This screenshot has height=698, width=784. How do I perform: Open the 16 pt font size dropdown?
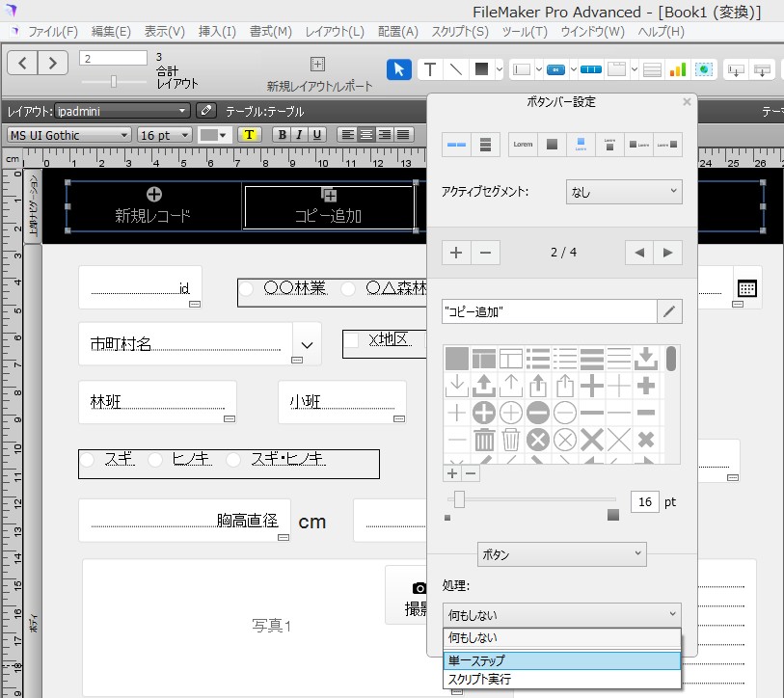pyautogui.click(x=164, y=135)
